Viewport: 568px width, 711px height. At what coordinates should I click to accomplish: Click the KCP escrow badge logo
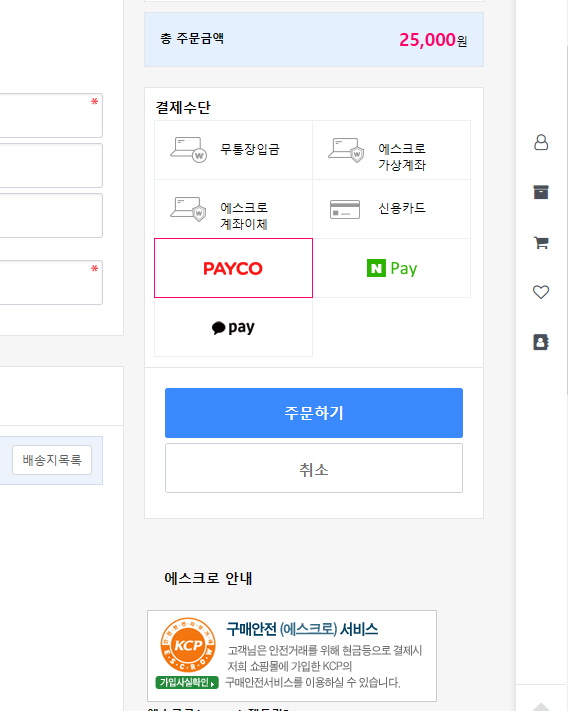coord(188,645)
